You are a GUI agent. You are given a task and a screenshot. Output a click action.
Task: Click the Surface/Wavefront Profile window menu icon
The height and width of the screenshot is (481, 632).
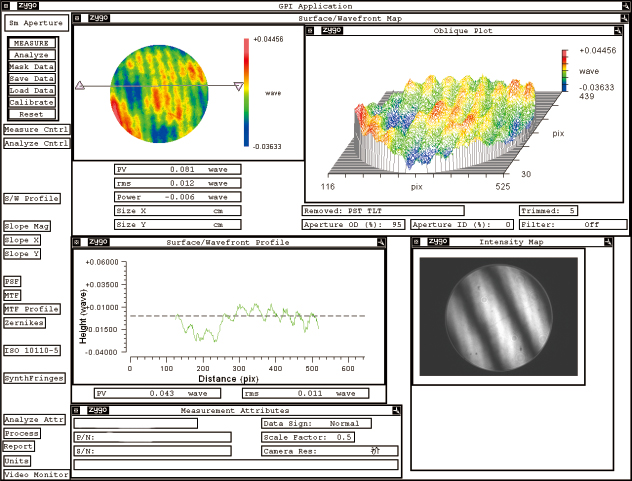coord(78,242)
